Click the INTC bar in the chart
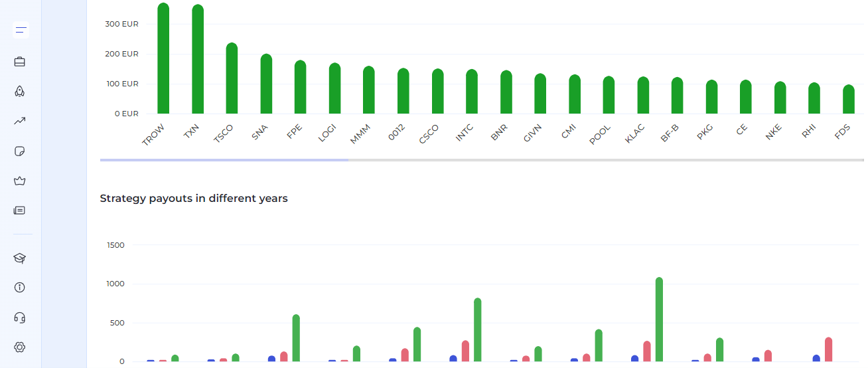This screenshot has width=868, height=368. pos(472,92)
